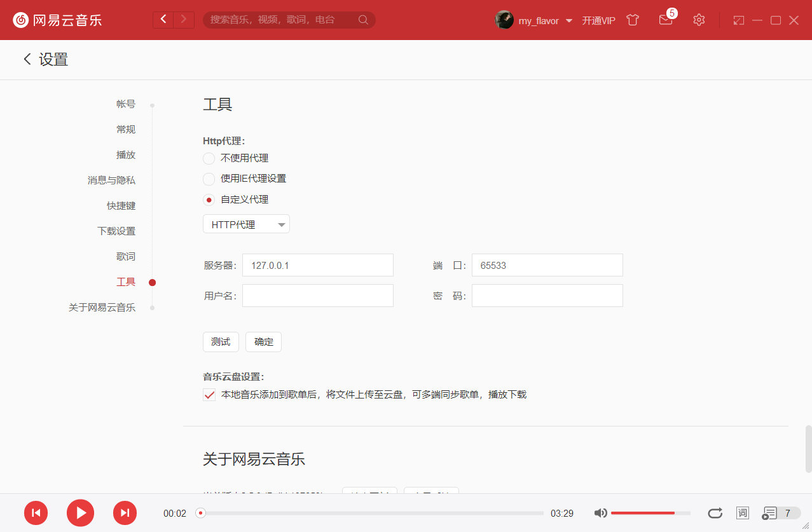812x532 pixels.
Task: Skip to next track
Action: [125, 513]
